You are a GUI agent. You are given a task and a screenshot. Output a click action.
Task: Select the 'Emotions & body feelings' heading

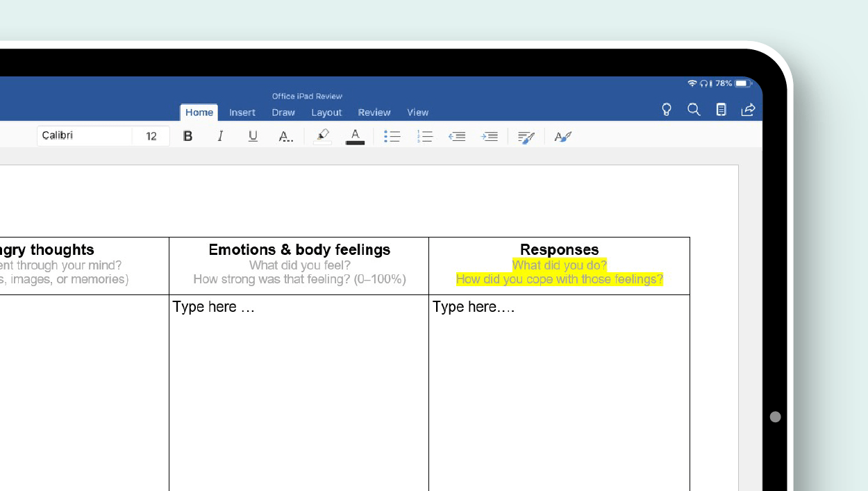pyautogui.click(x=299, y=250)
